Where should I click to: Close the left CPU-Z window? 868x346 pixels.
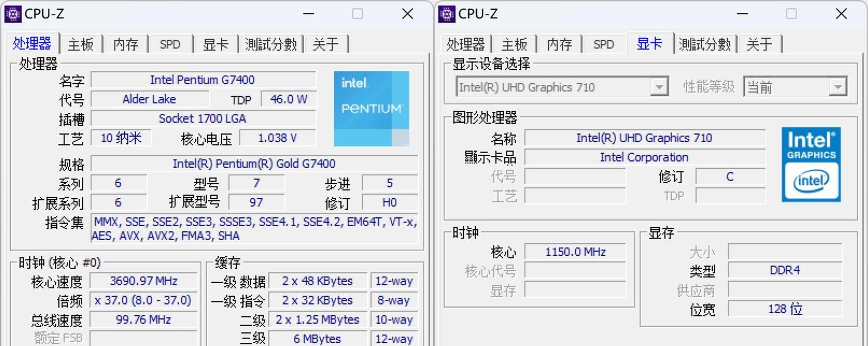(x=407, y=14)
